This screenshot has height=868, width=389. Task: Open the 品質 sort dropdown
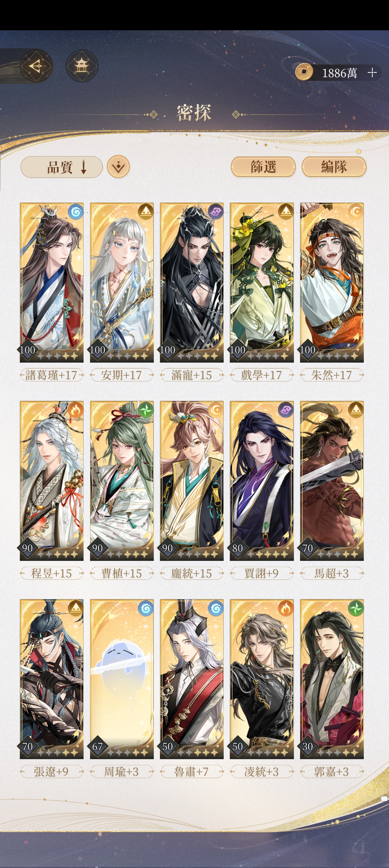[62, 167]
